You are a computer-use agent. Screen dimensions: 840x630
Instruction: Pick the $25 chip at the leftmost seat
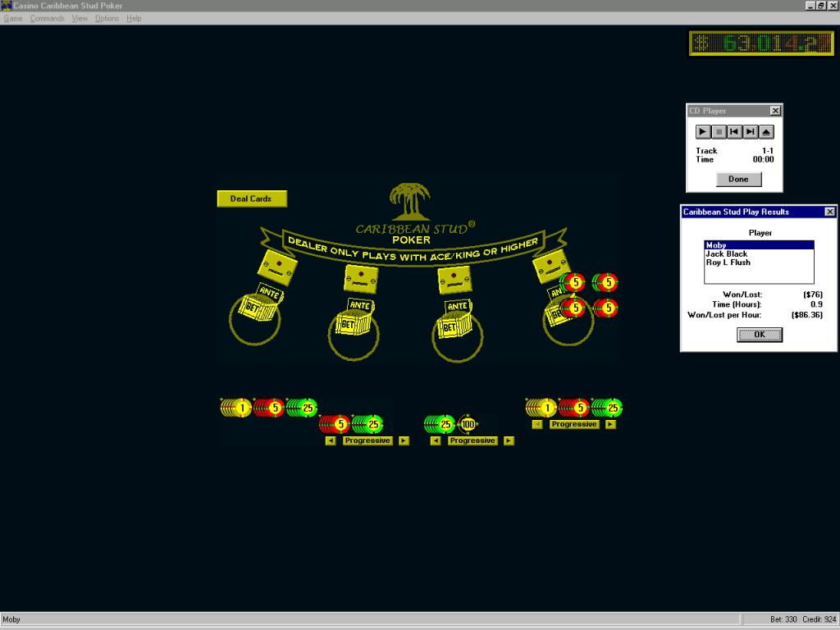point(302,409)
